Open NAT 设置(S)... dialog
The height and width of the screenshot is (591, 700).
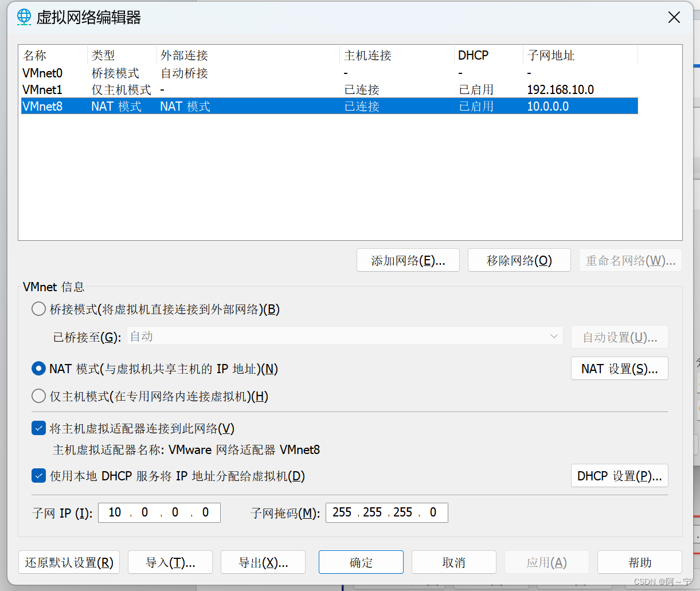(620, 369)
